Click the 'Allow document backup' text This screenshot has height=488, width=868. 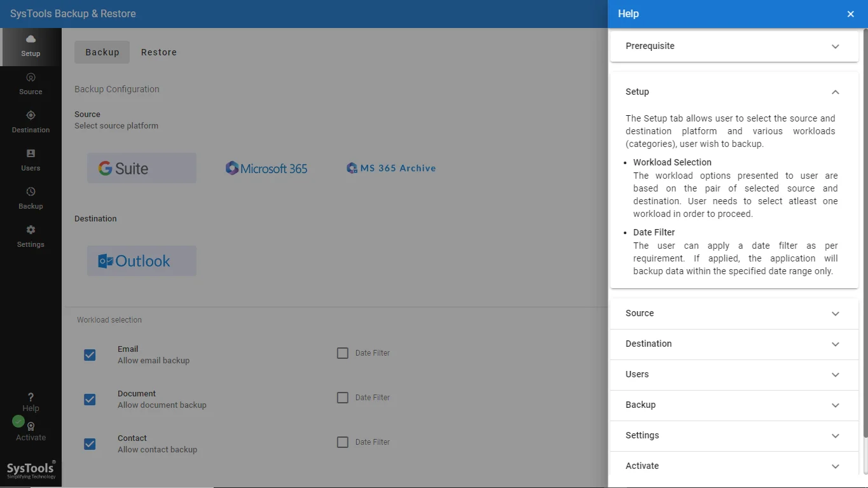[x=162, y=405]
